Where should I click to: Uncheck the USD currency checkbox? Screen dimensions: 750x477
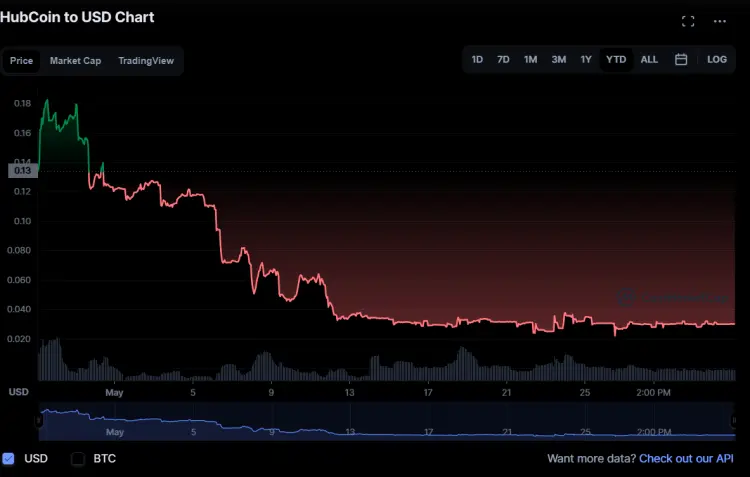9,458
